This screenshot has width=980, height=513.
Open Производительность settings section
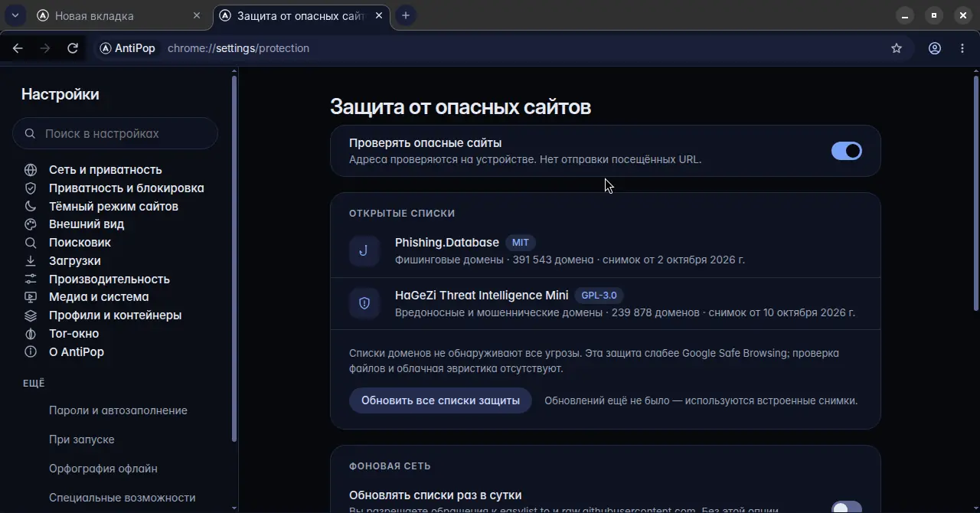click(x=109, y=279)
